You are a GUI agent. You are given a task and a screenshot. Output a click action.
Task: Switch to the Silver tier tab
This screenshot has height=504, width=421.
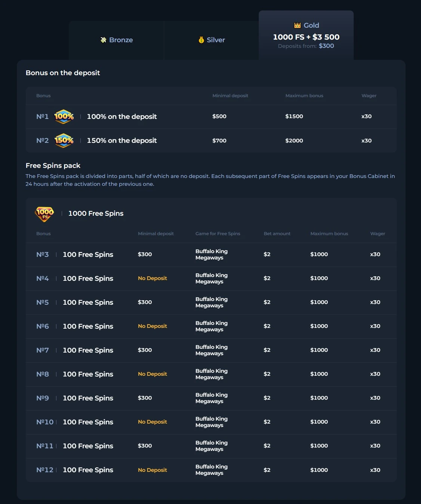tap(211, 40)
